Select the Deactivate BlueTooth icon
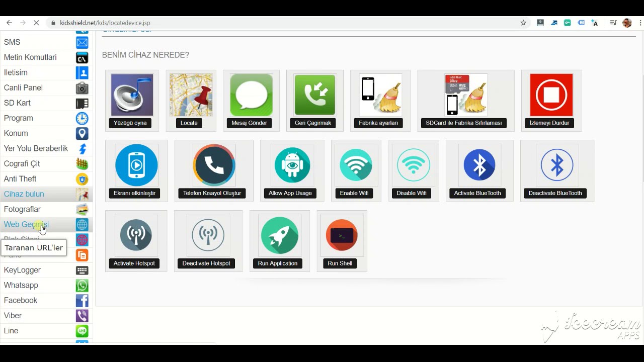This screenshot has width=644, height=362. click(557, 165)
